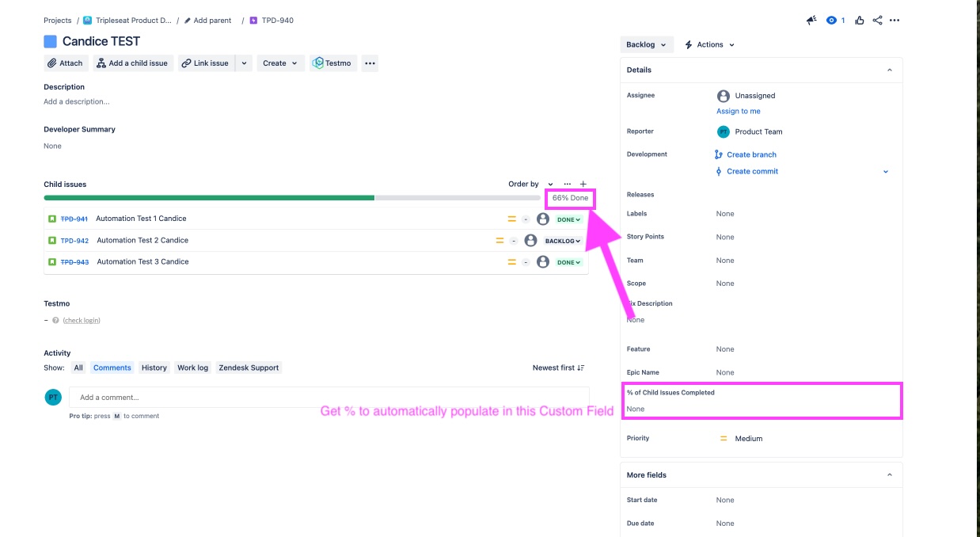Click the story icon for TPD-942
The height and width of the screenshot is (537, 980).
[52, 241]
